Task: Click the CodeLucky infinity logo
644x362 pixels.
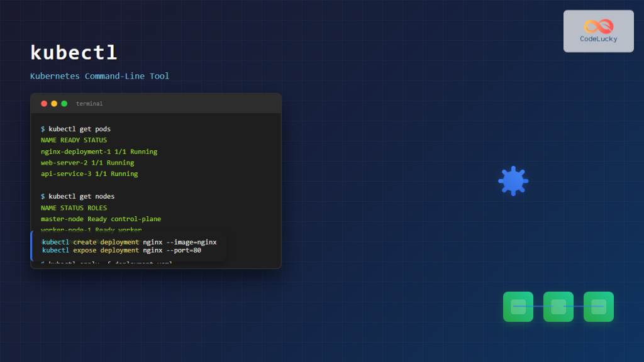Action: tap(598, 26)
